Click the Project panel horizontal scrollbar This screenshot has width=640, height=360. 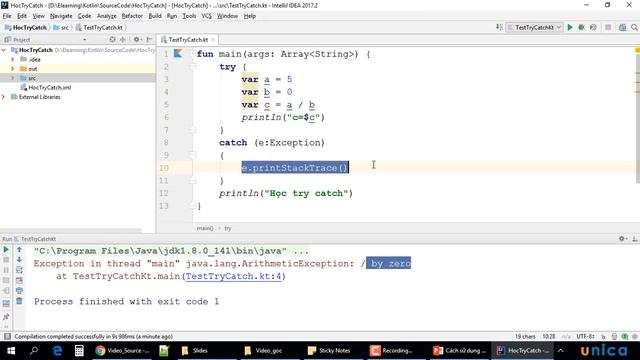(x=71, y=231)
